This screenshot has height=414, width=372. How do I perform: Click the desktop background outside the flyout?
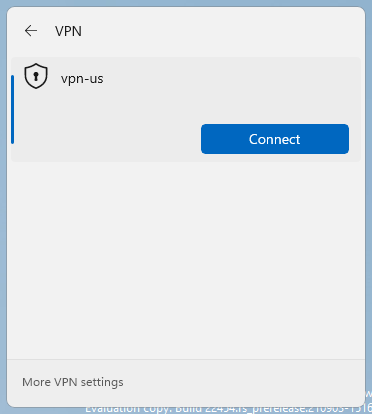click(369, 200)
